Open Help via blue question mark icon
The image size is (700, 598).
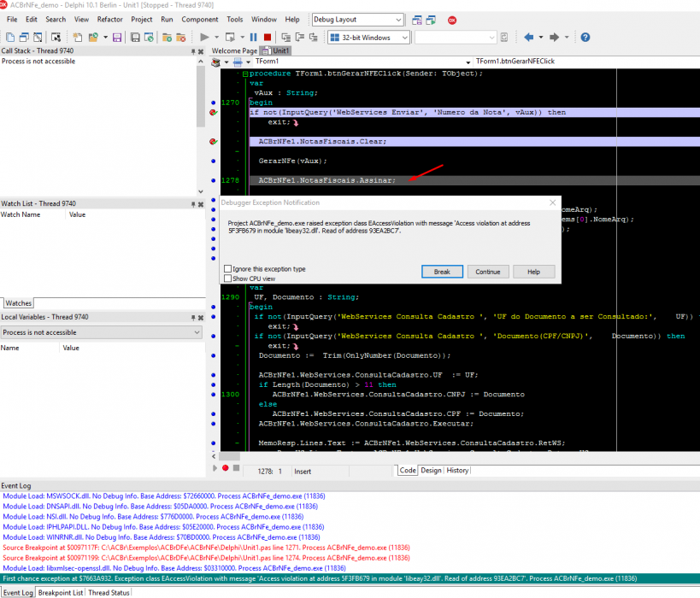click(x=585, y=38)
